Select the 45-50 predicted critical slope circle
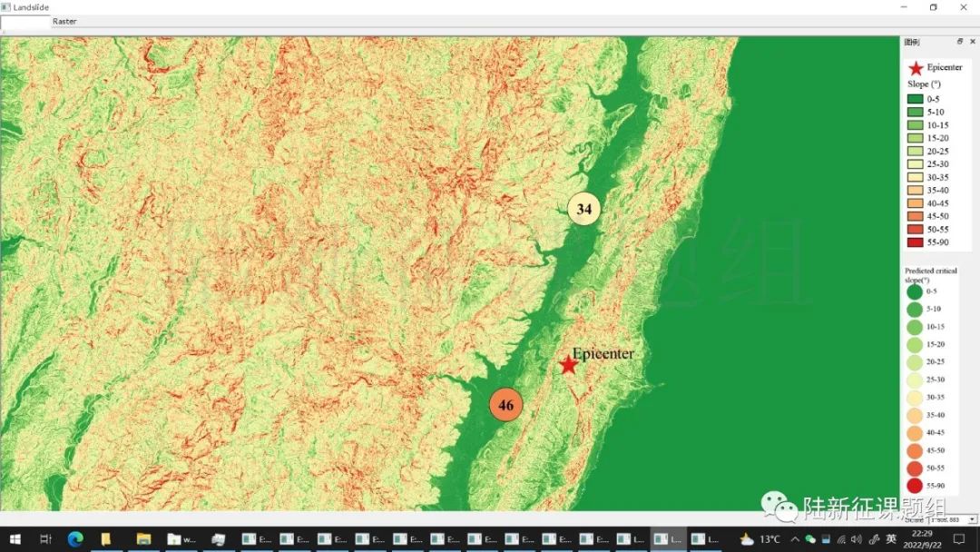 pyautogui.click(x=914, y=450)
